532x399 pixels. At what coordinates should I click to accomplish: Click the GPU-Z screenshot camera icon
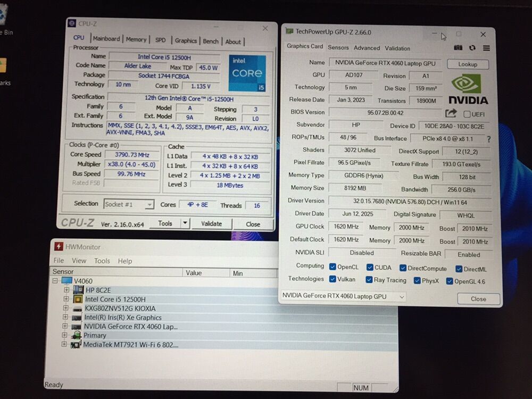coord(458,48)
